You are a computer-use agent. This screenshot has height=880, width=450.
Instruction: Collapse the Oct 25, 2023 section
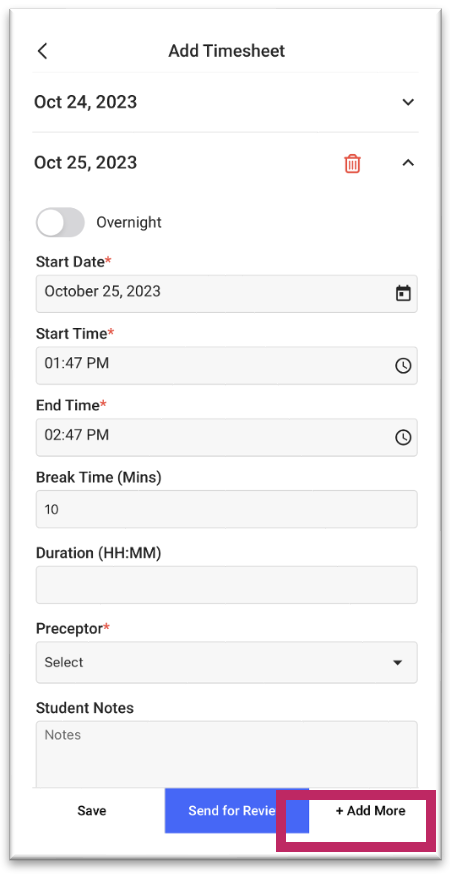pyautogui.click(x=408, y=163)
